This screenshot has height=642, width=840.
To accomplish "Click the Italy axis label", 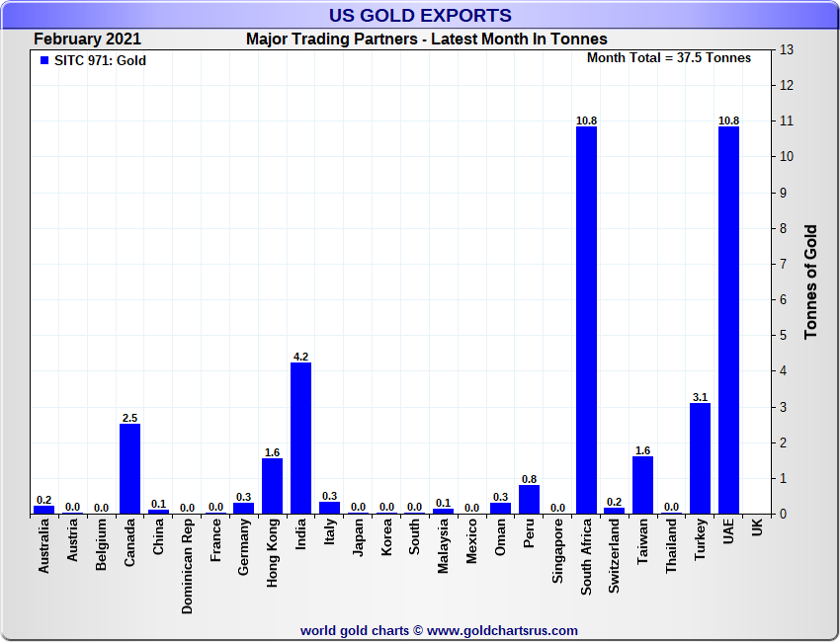I will tap(329, 531).
